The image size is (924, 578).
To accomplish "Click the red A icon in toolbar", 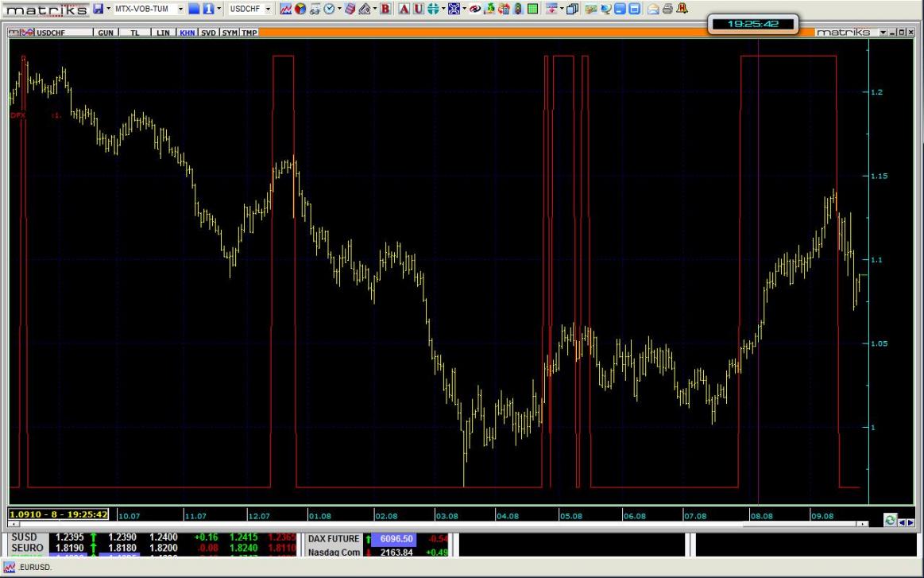I will tap(404, 9).
